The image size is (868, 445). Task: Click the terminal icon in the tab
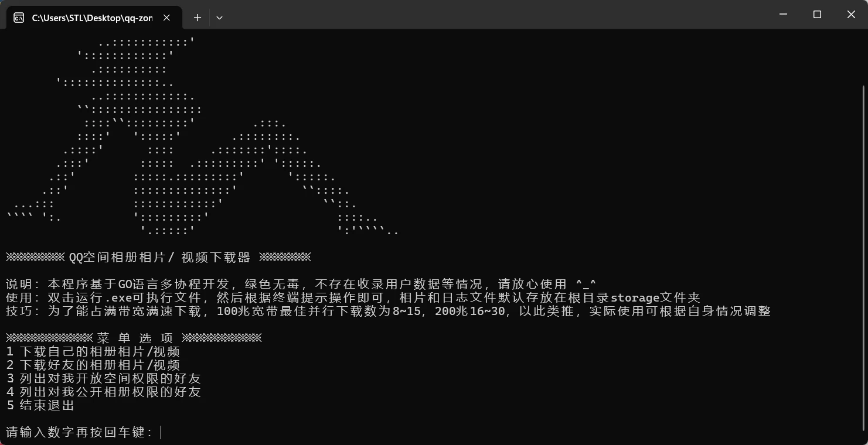tap(19, 18)
